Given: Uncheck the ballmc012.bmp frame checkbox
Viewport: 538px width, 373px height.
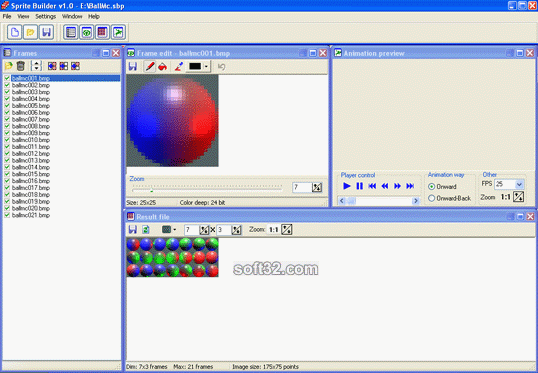Looking at the screenshot, I should tap(7, 153).
